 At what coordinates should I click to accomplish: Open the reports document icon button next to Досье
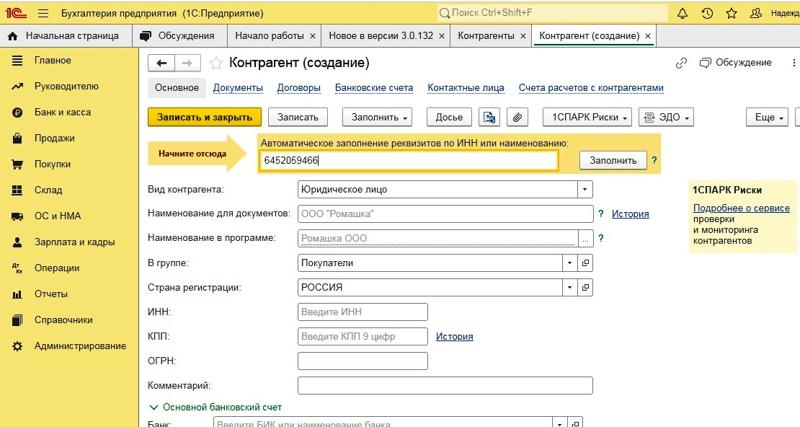[489, 117]
